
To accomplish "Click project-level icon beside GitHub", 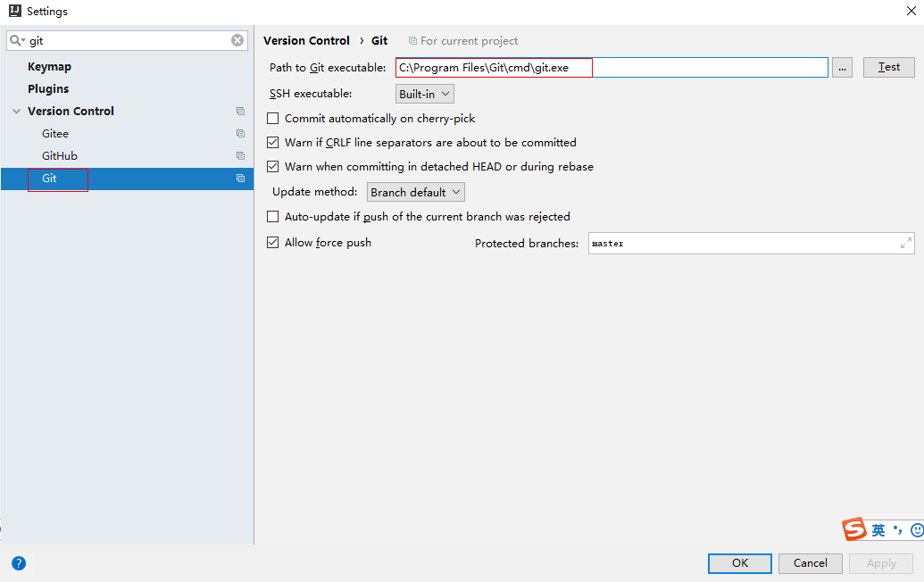I will tap(240, 156).
